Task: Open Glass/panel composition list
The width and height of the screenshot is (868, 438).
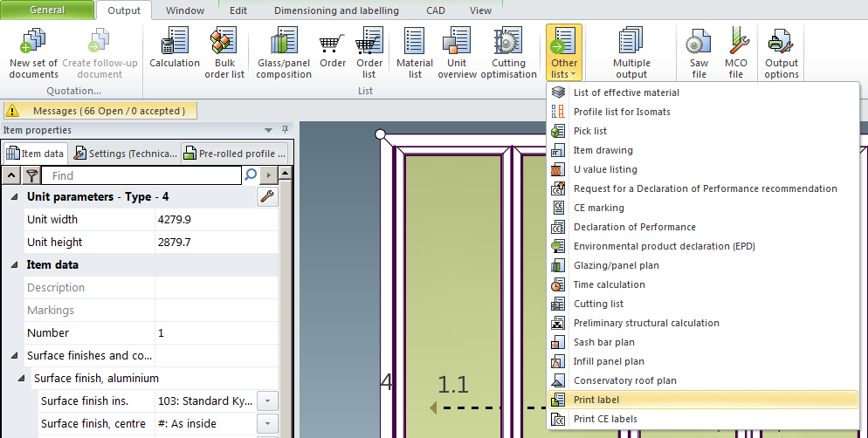Action: click(x=284, y=51)
